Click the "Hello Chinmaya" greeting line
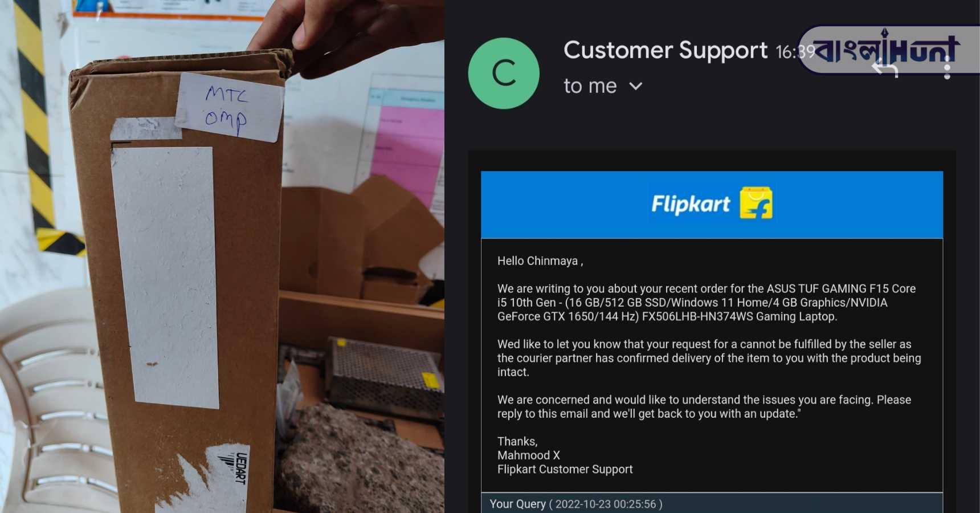 click(540, 261)
